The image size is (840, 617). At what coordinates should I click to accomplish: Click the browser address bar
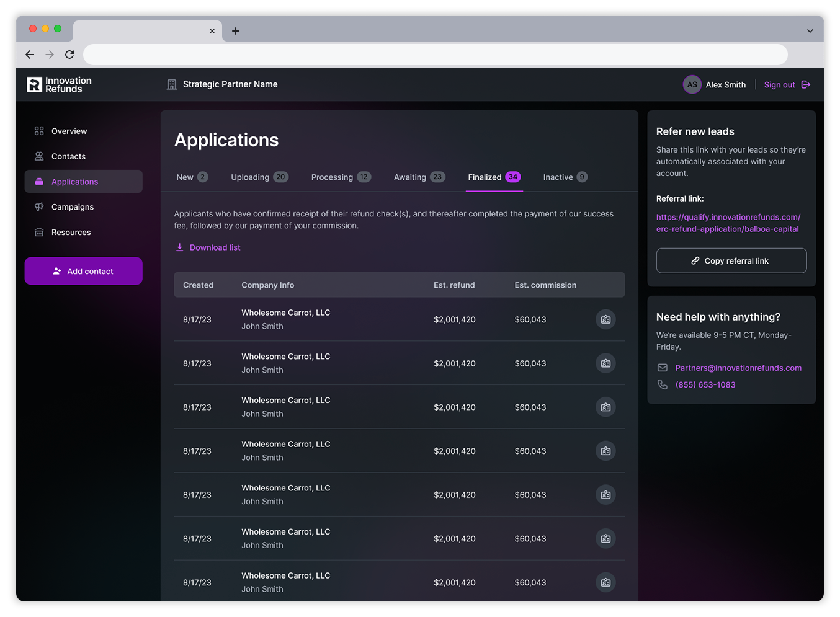434,55
